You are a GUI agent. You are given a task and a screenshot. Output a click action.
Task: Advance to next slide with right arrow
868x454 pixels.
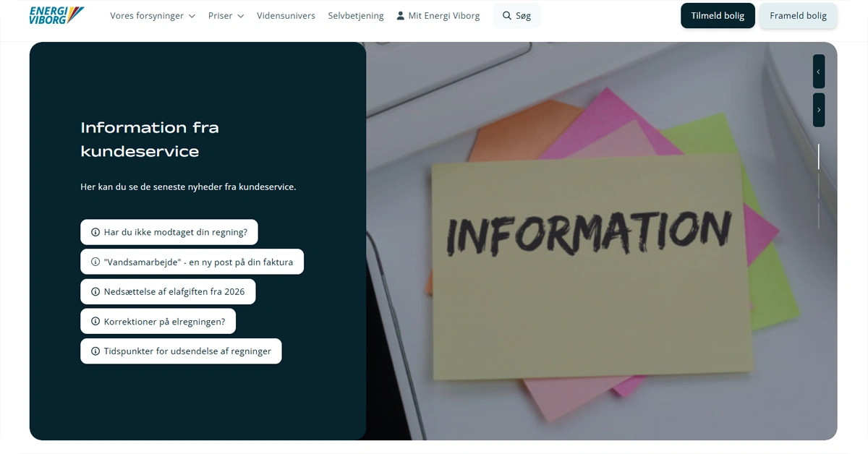818,110
